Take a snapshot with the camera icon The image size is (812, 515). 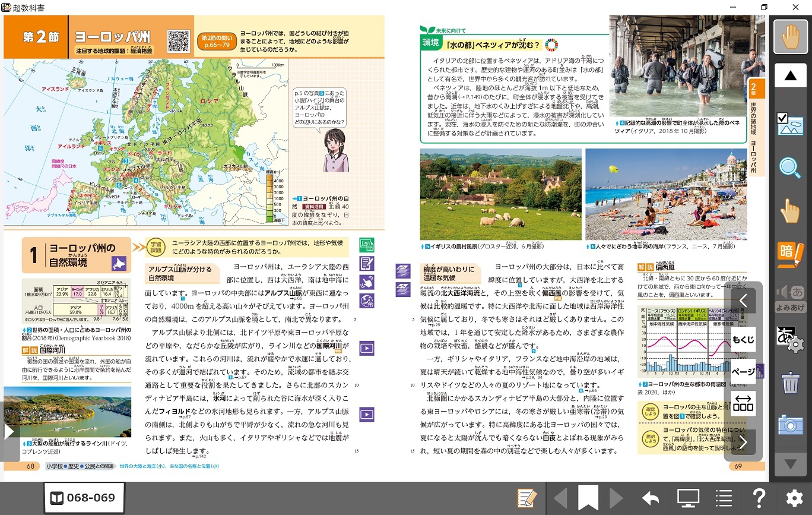pos(790,424)
